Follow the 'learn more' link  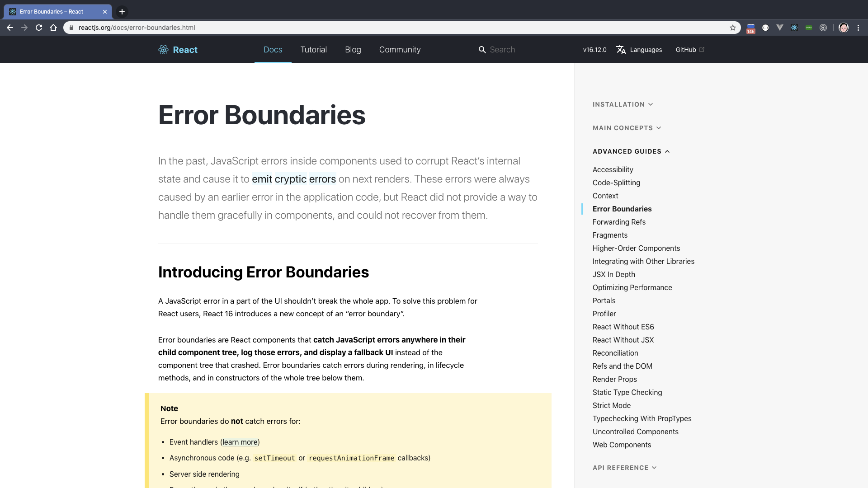click(x=240, y=442)
